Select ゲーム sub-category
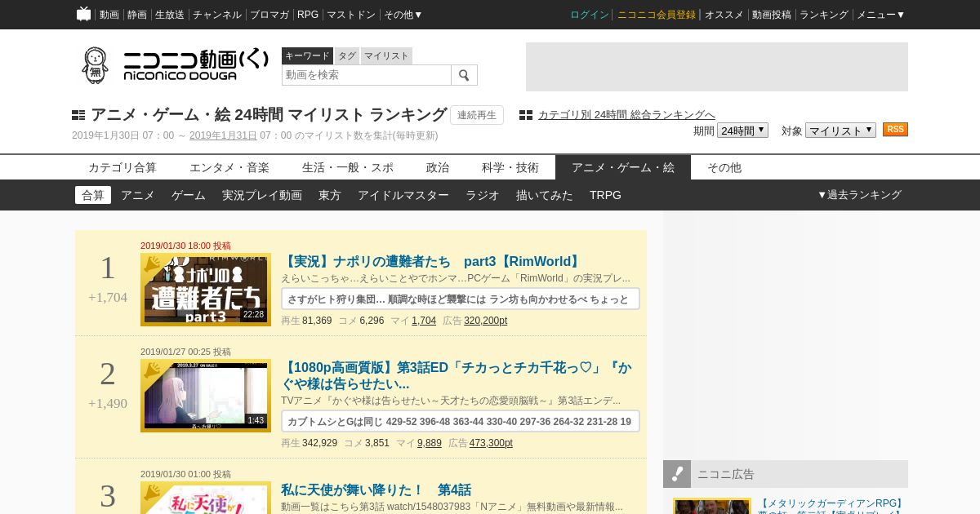 [x=189, y=195]
